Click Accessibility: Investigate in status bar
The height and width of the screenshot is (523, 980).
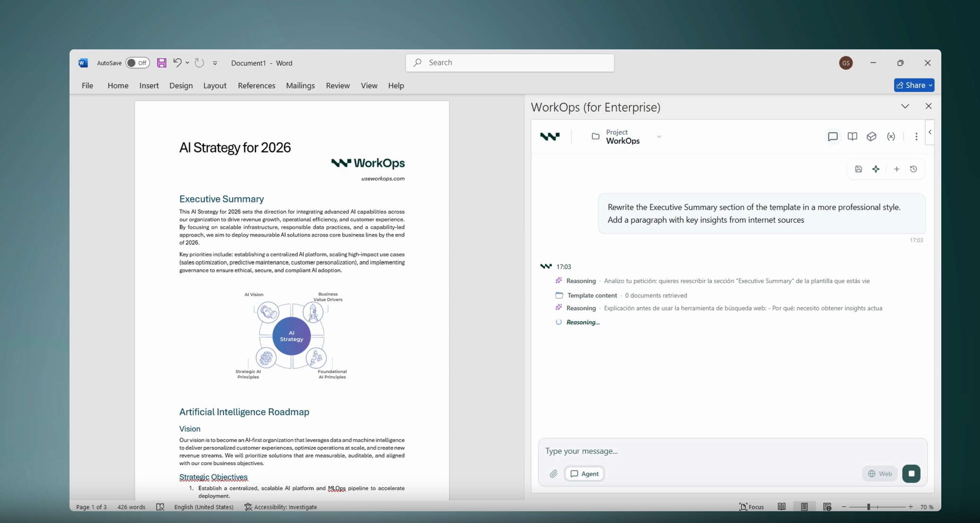pos(280,507)
